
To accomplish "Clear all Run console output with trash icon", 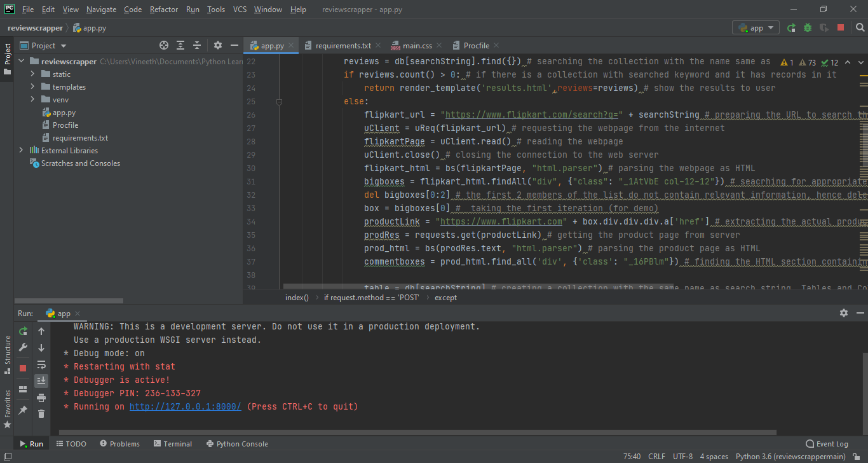I will pos(41,413).
